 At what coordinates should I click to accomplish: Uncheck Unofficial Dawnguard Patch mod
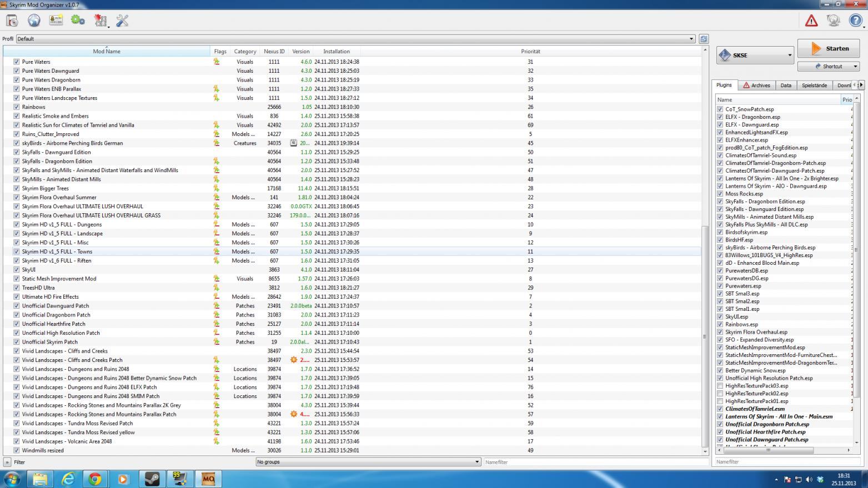tap(16, 305)
